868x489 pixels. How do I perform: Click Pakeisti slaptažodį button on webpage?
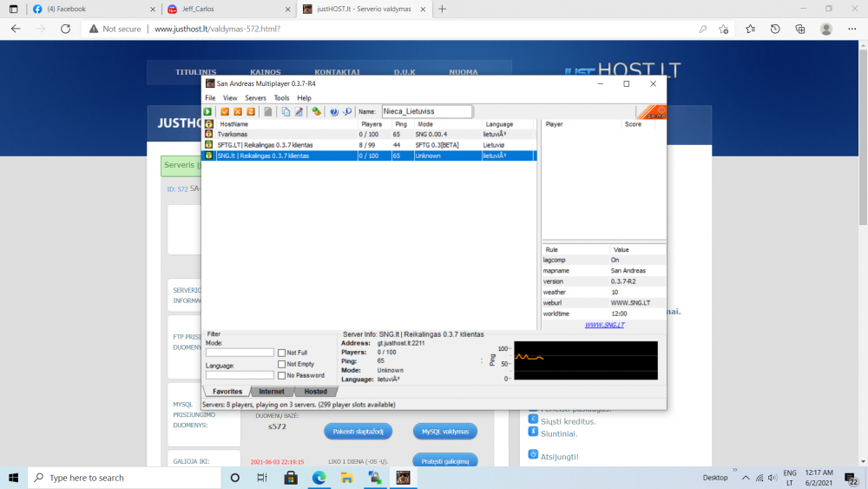(358, 432)
